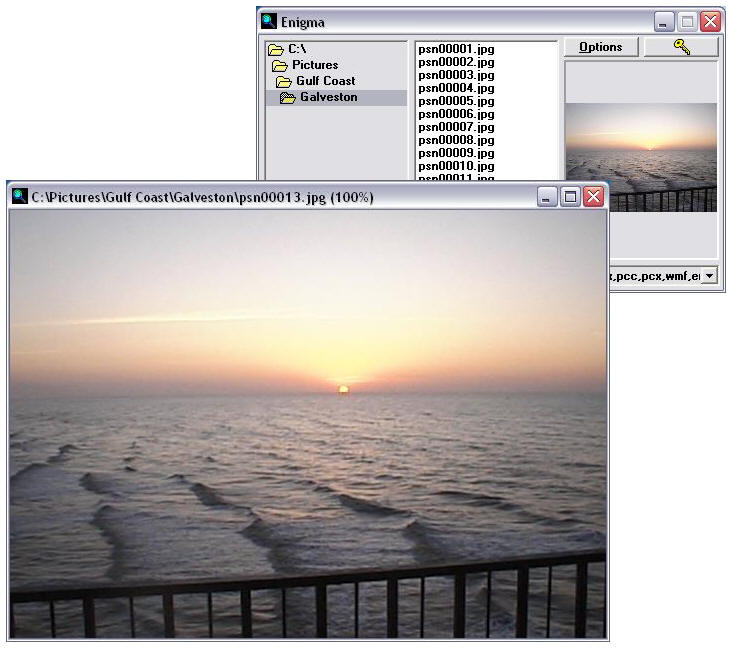
Task: Select file psn00006.jpg
Action: tap(456, 114)
